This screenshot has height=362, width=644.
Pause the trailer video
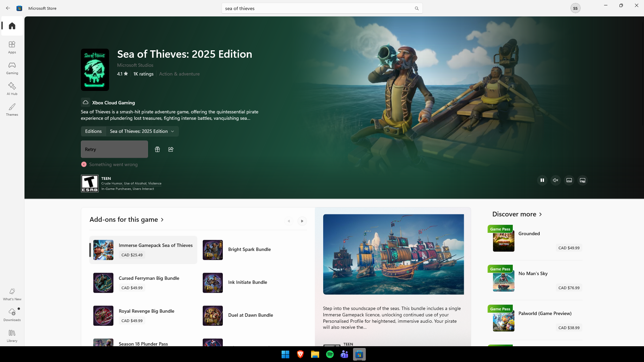542,180
